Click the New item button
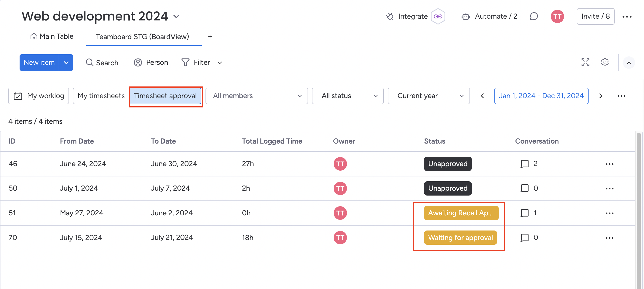Viewport: 644px width, 289px height. click(39, 62)
